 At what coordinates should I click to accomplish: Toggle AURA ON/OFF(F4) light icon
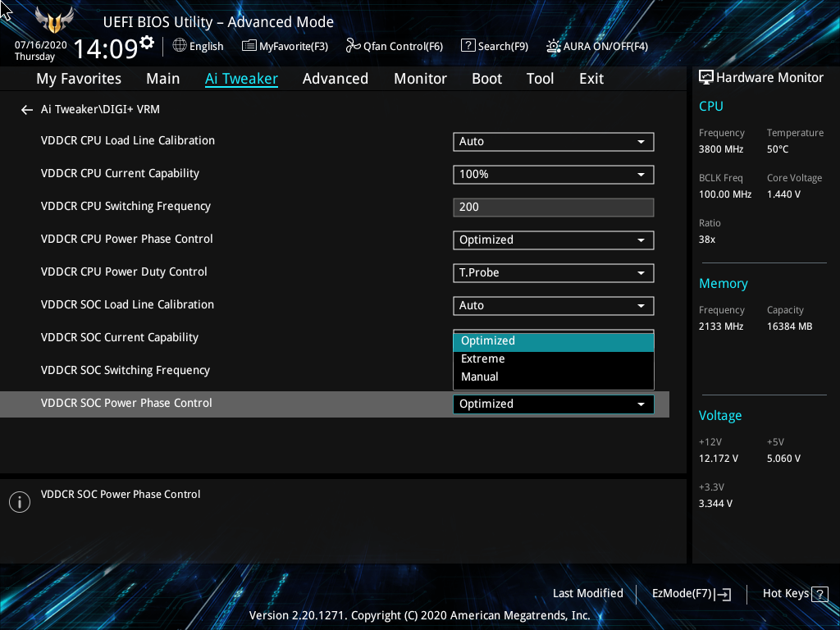tap(553, 46)
